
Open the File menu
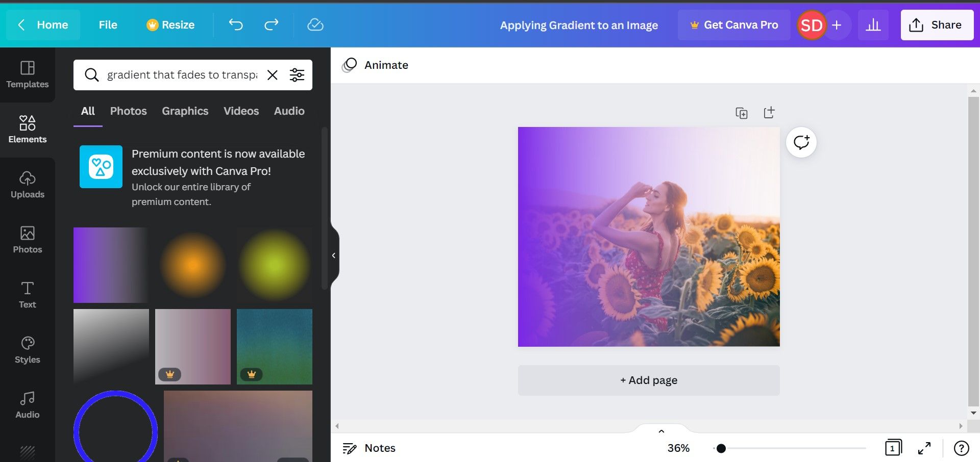[x=108, y=25]
